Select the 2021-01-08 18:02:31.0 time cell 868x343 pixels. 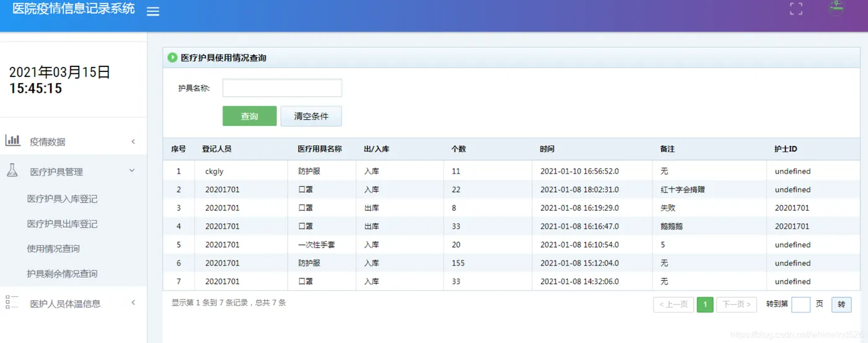[x=580, y=190]
